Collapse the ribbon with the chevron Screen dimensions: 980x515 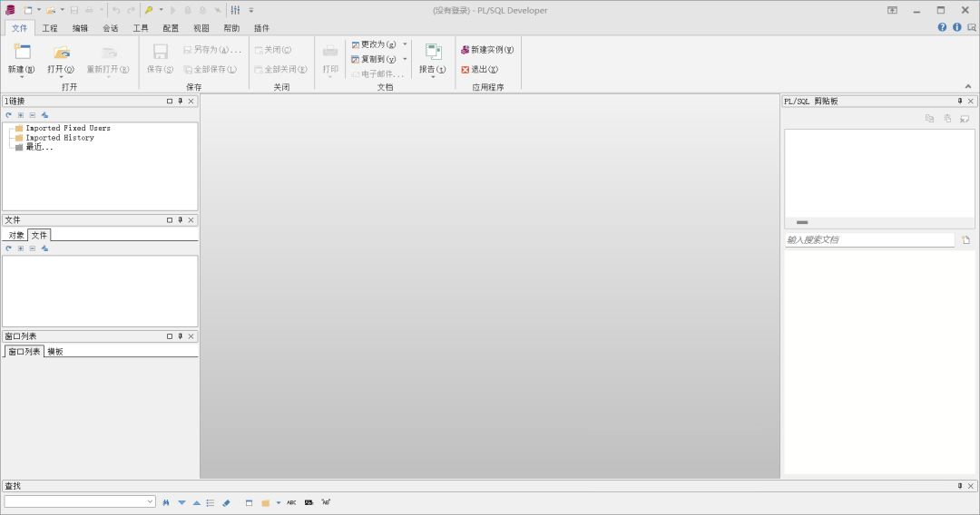click(968, 86)
